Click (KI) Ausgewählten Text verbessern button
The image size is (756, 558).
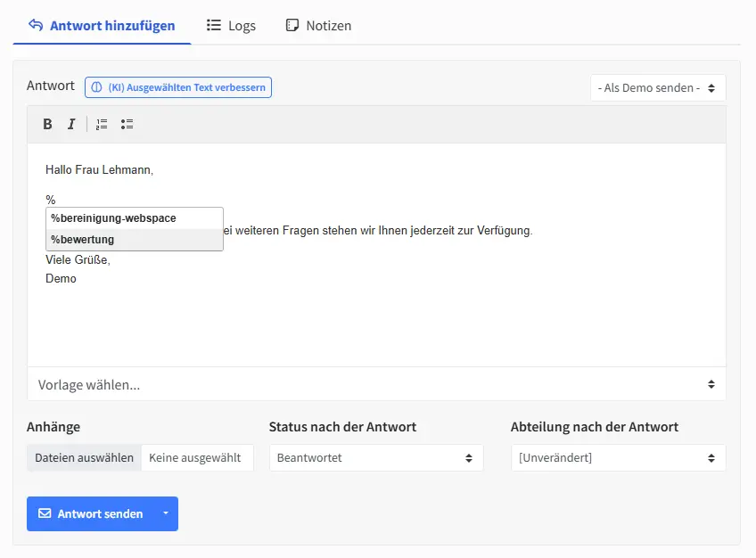click(x=178, y=87)
